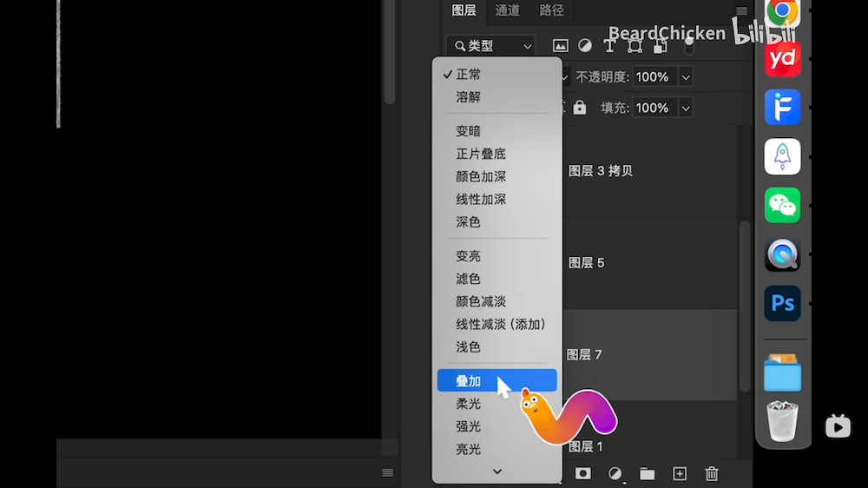868x488 pixels.
Task: Click the layers panel scrollbar
Action: pyautogui.click(x=745, y=307)
